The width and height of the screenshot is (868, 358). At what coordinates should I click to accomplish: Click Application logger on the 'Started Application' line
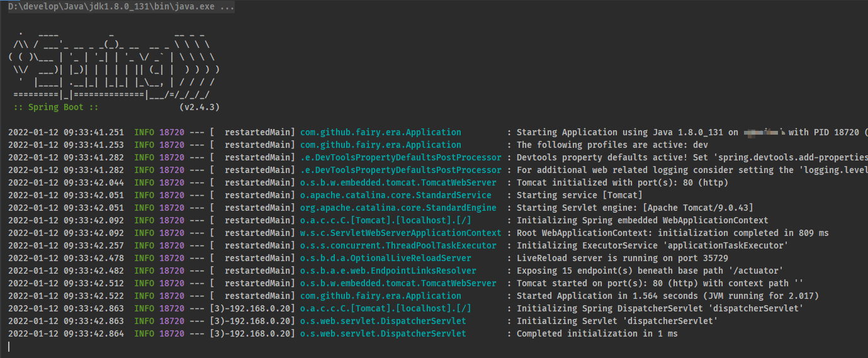click(x=380, y=296)
